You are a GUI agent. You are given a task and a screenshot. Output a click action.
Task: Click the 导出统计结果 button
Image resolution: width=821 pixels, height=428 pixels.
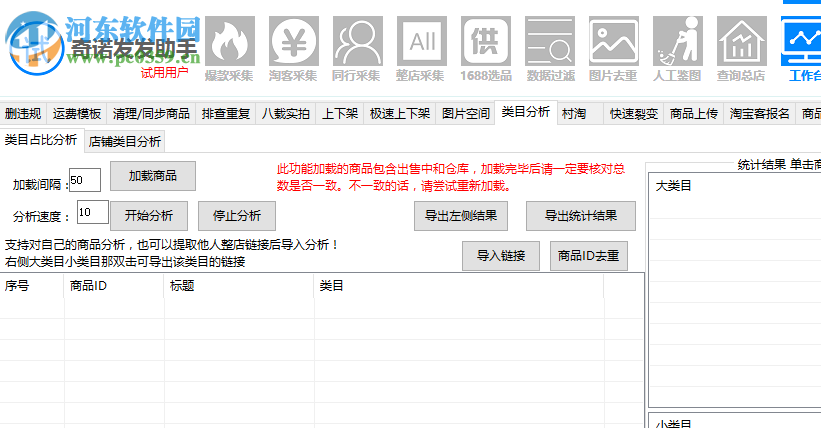coord(581,216)
